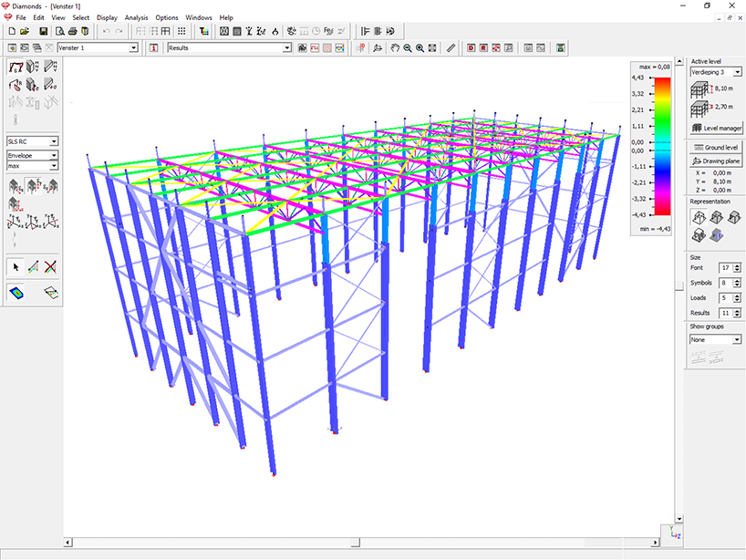The height and width of the screenshot is (560, 746).
Task: Open an existing file via folder icon
Action: 26,31
